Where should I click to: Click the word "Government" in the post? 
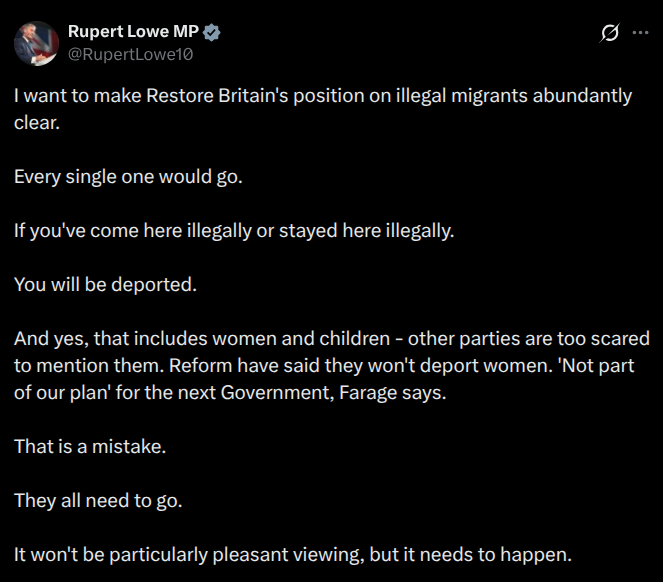tap(277, 393)
